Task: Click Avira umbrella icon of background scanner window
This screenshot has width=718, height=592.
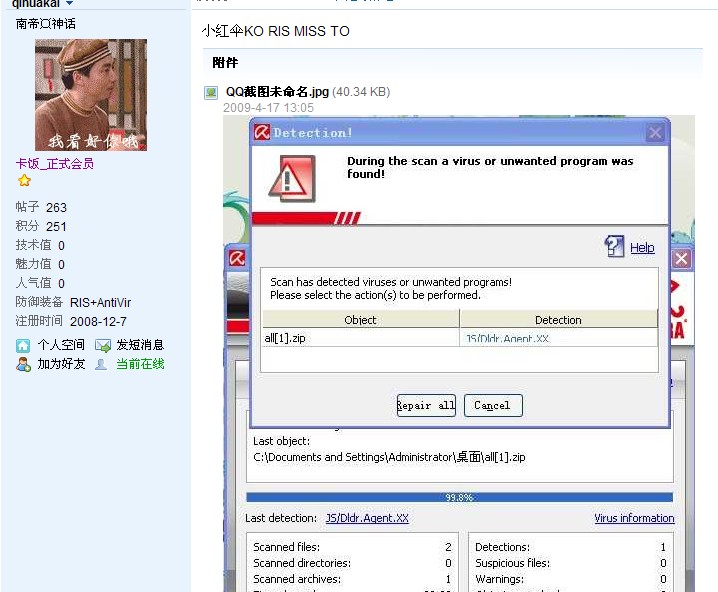Action: (x=237, y=258)
